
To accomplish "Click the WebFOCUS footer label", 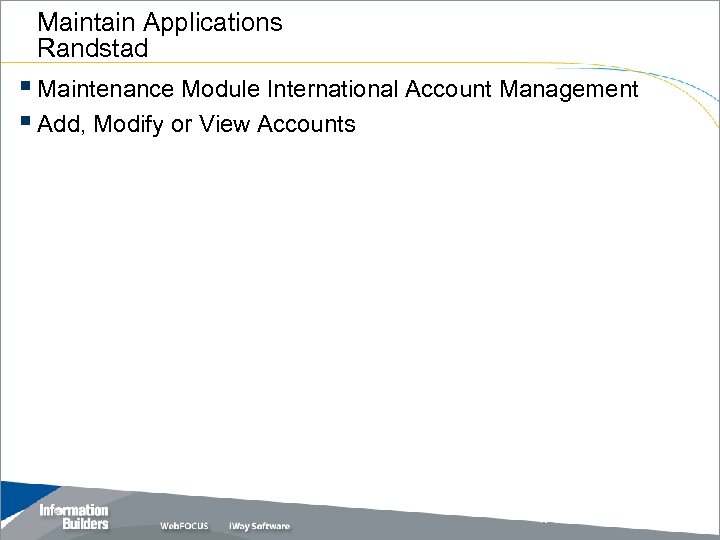I will [x=184, y=526].
